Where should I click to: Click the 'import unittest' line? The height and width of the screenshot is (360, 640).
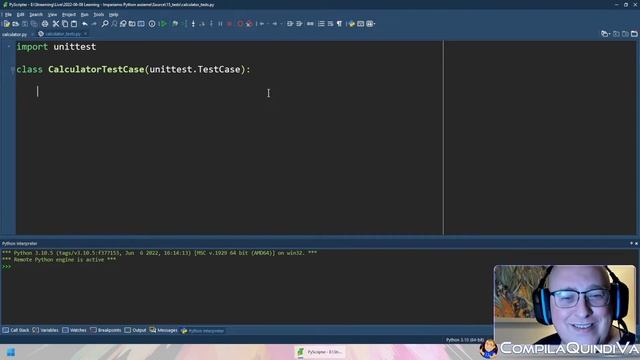(x=56, y=47)
